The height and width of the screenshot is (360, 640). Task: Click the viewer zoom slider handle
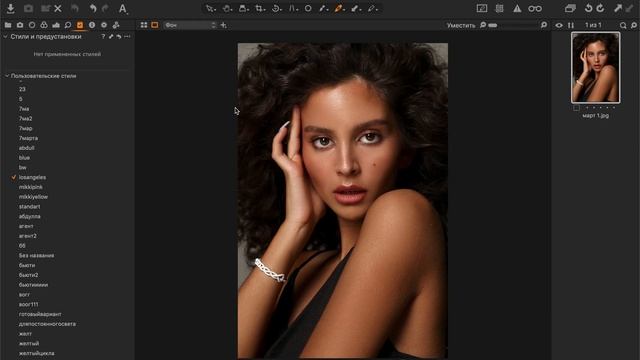[493, 25]
